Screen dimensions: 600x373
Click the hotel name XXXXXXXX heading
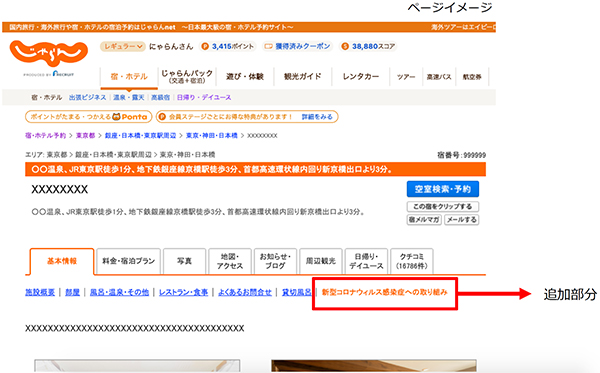pos(60,190)
